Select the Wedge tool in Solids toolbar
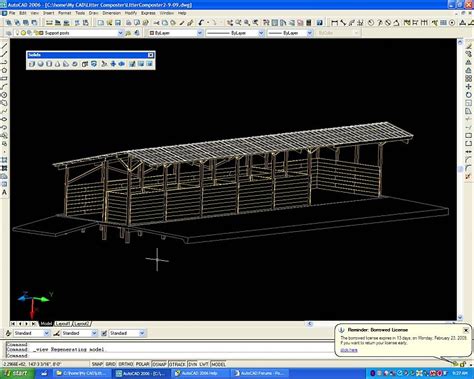 (x=66, y=64)
